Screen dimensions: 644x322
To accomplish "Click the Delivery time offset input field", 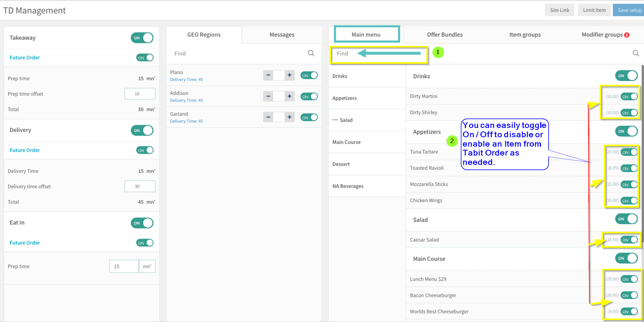I will (x=140, y=186).
